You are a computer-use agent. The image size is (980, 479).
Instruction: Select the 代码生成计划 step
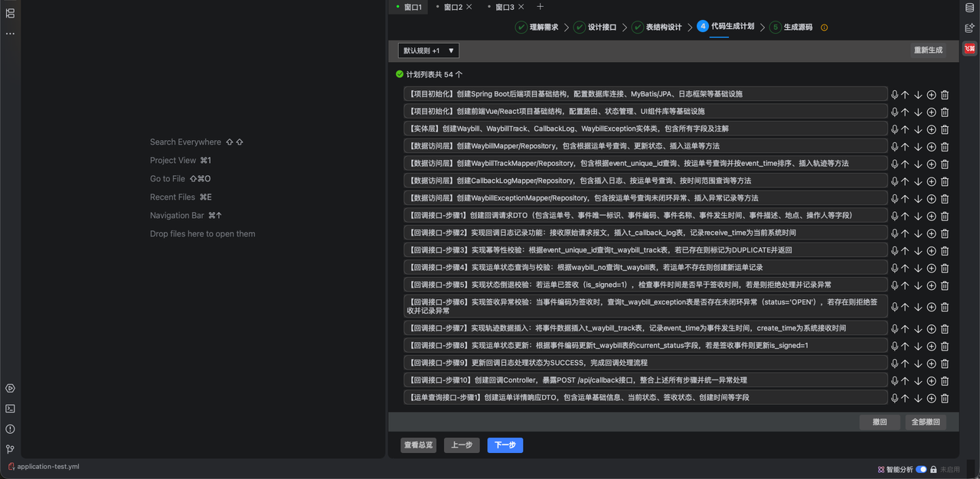coord(726,27)
